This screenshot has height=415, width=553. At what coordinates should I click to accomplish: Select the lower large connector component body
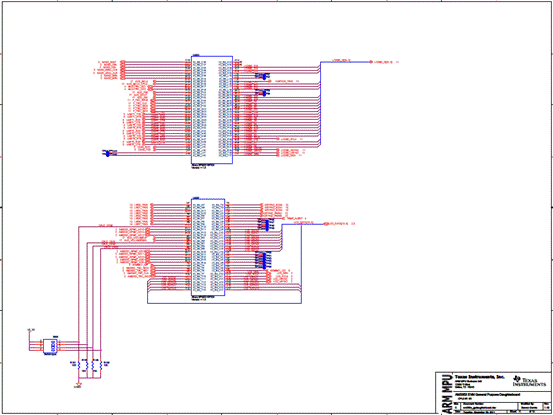click(x=208, y=247)
